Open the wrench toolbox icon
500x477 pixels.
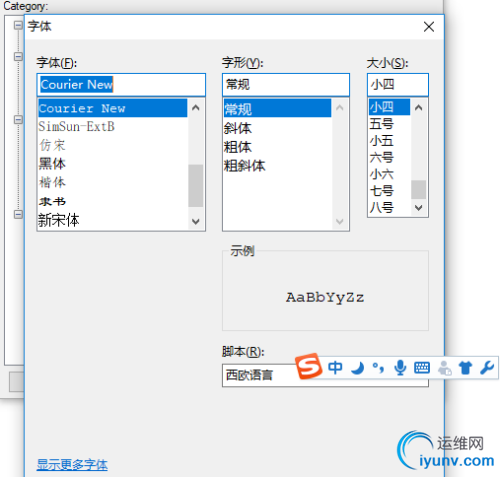(487, 368)
